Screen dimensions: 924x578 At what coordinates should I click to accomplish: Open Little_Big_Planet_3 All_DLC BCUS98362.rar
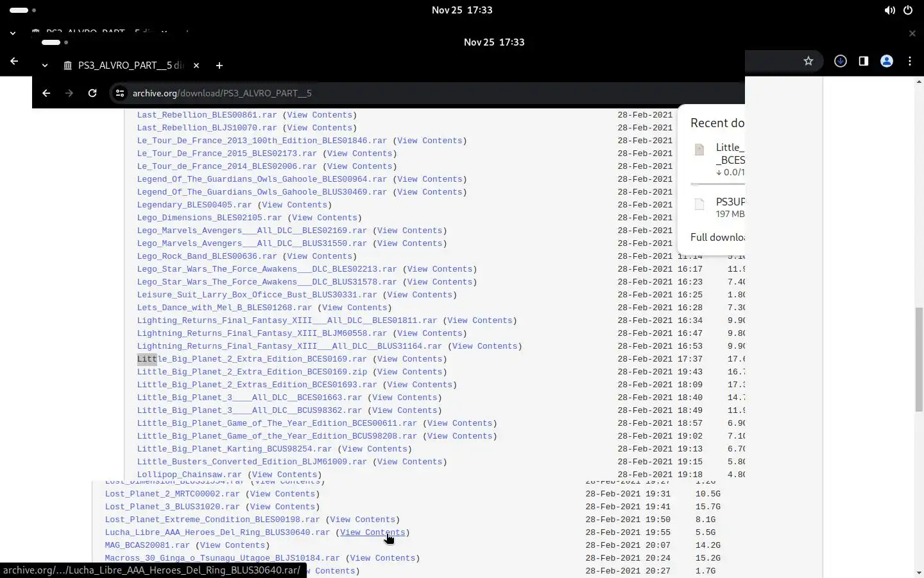(x=250, y=410)
